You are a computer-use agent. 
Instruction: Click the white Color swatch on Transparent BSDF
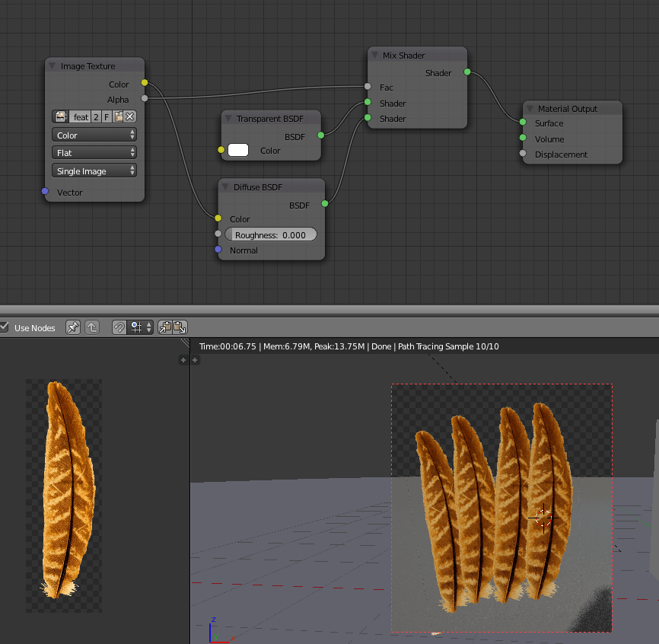pos(237,150)
